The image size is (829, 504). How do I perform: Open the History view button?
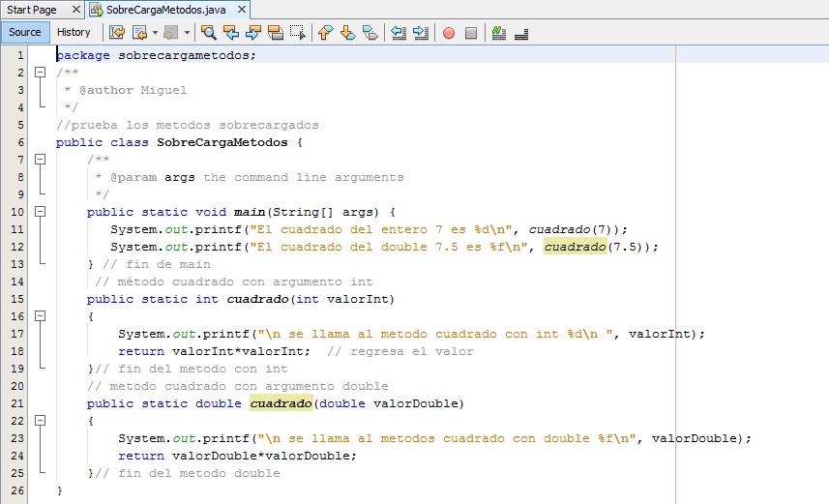[74, 32]
